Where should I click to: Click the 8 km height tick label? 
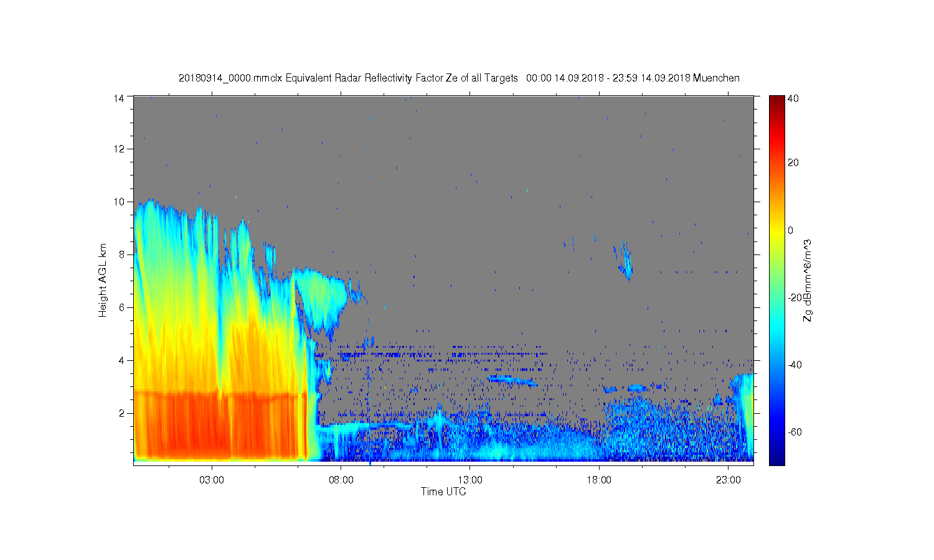(123, 254)
